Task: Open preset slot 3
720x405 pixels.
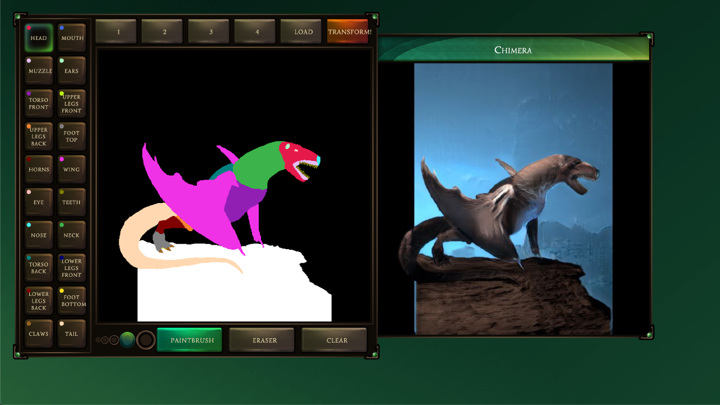Action: tap(209, 31)
